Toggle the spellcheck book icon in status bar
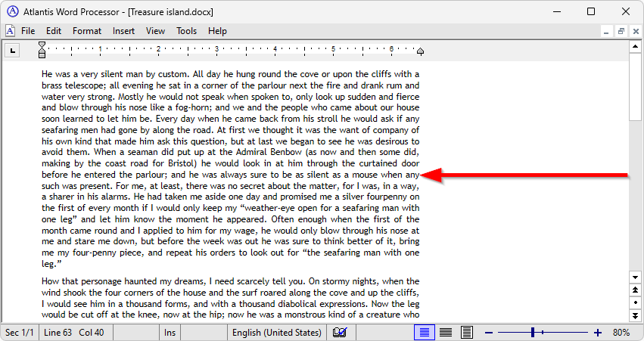This screenshot has height=341, width=644. tap(340, 332)
